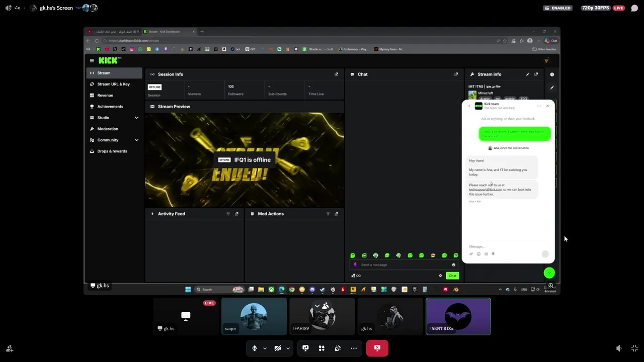The width and height of the screenshot is (644, 362).
Task: Pop out the Stream info panel
Action: [x=536, y=74]
